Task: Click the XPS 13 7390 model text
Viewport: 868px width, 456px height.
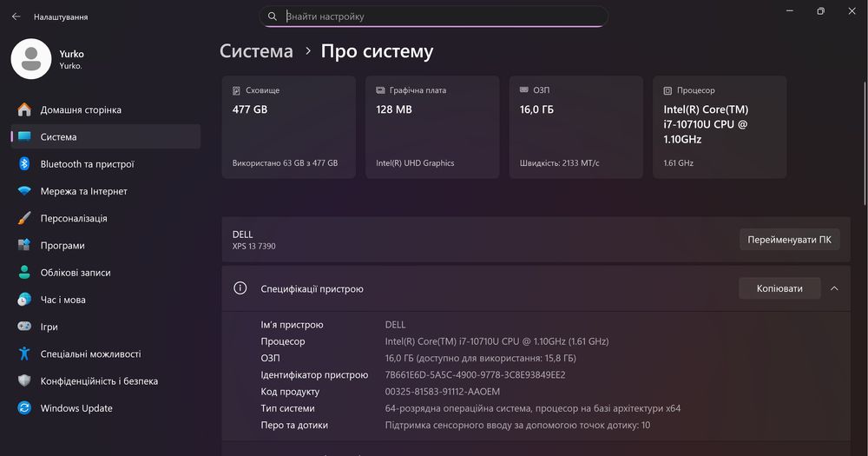Action: coord(253,246)
